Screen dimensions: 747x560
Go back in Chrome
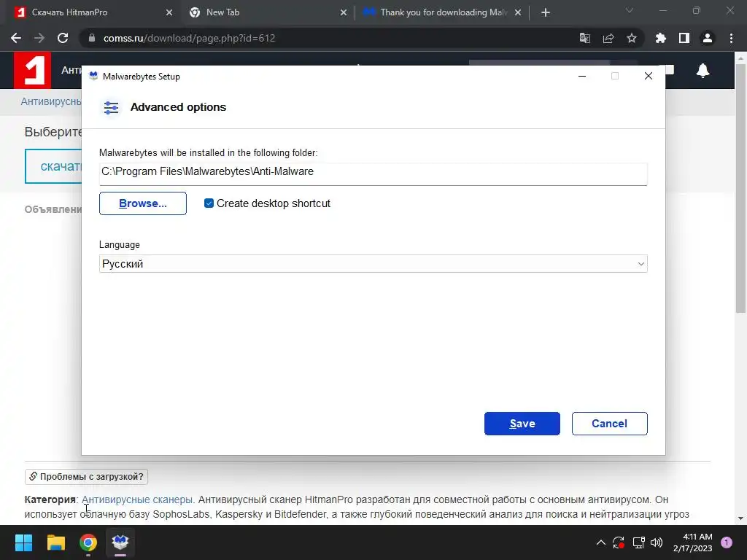coord(16,38)
